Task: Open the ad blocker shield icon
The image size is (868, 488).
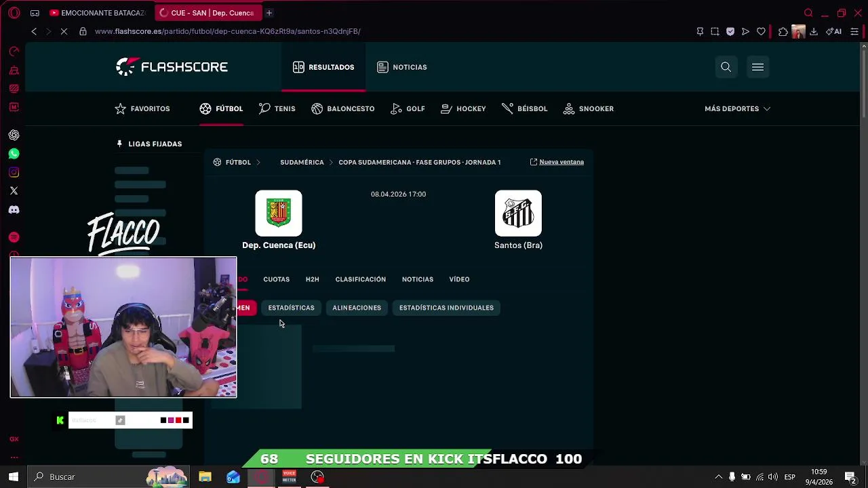Action: tap(730, 31)
